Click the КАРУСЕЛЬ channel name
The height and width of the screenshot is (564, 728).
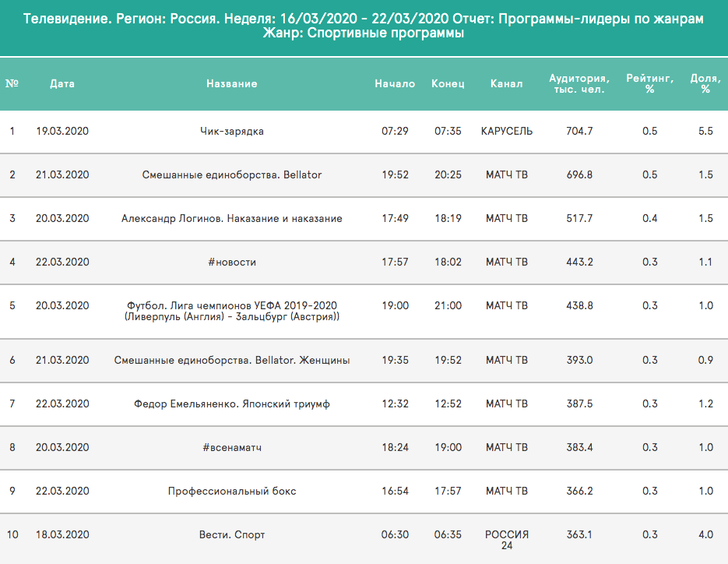pos(507,131)
